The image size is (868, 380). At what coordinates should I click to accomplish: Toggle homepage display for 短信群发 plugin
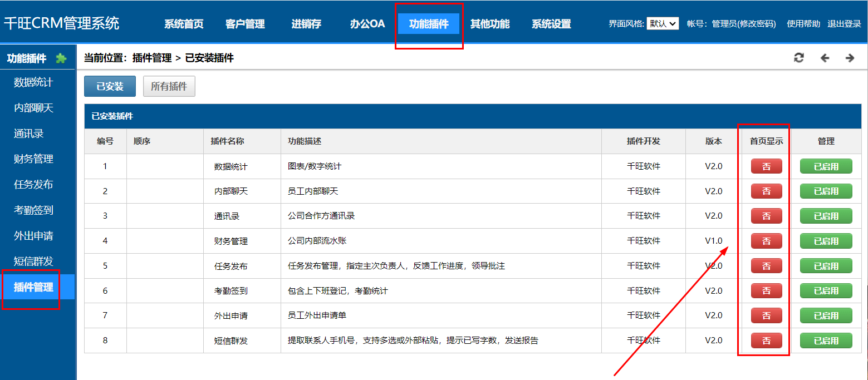coord(766,340)
